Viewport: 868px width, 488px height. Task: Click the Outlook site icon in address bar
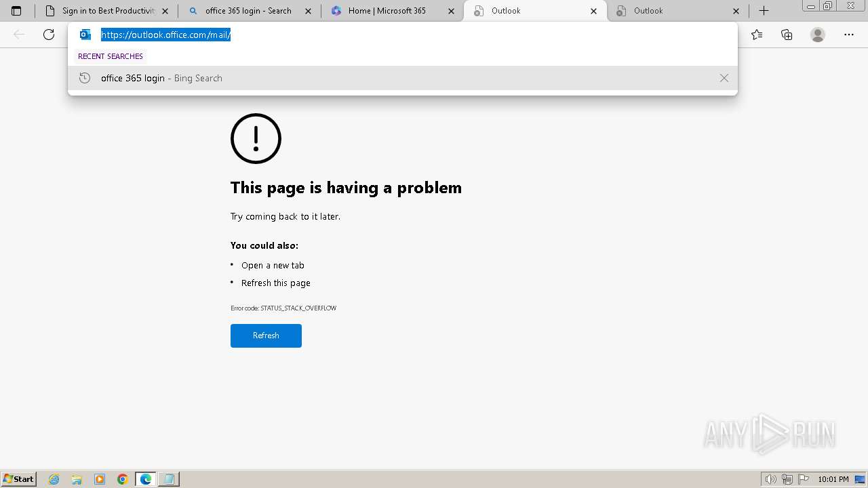click(85, 35)
